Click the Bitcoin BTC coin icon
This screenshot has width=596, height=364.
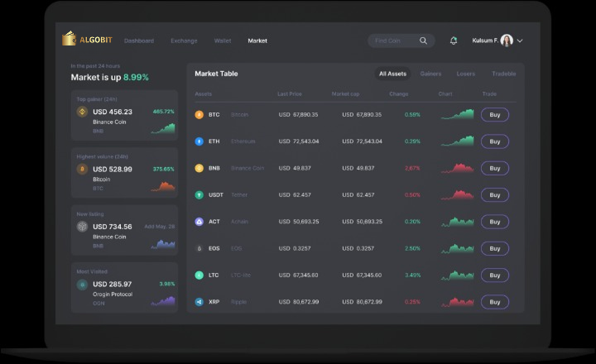199,115
